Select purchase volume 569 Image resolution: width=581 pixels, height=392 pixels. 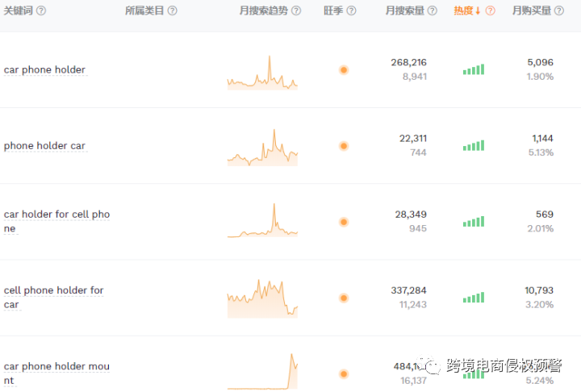tap(545, 215)
